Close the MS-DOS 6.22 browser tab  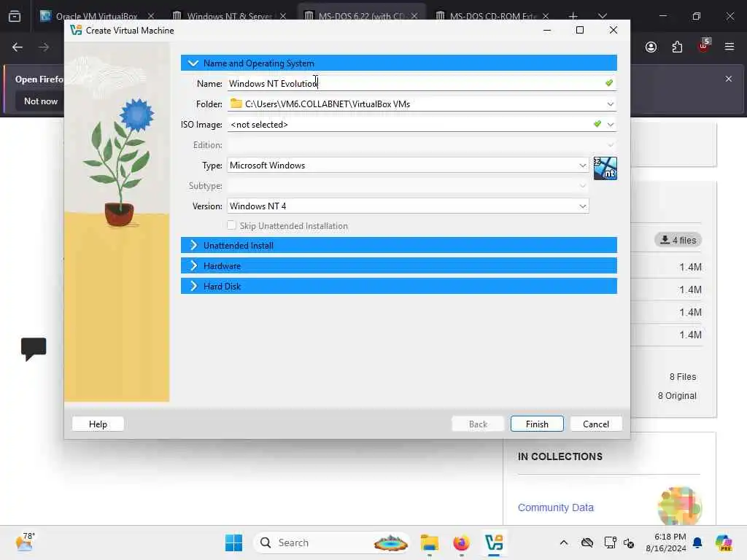pos(414,16)
